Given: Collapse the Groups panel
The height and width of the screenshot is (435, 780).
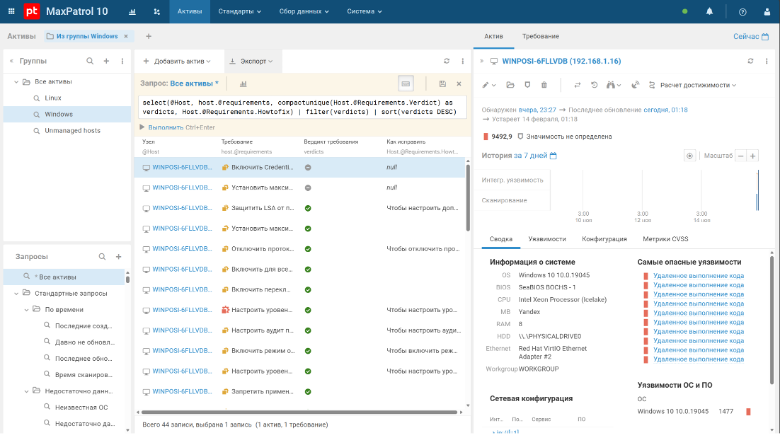Looking at the screenshot, I should 11,61.
